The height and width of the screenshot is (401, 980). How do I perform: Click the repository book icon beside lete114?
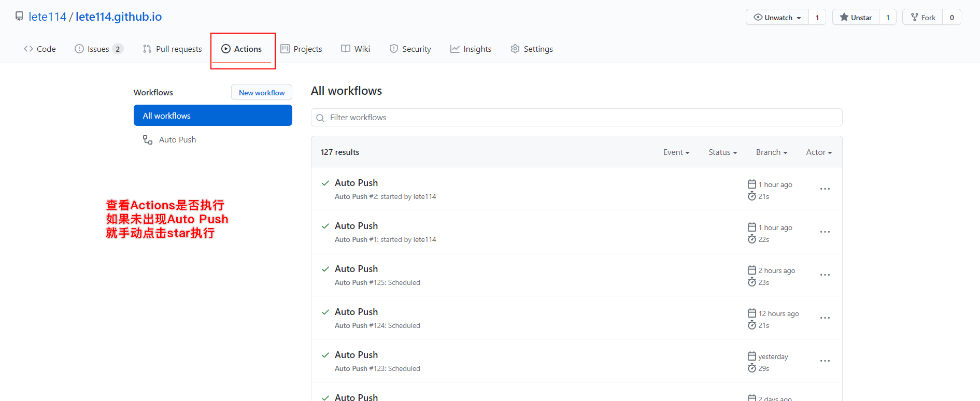click(19, 17)
